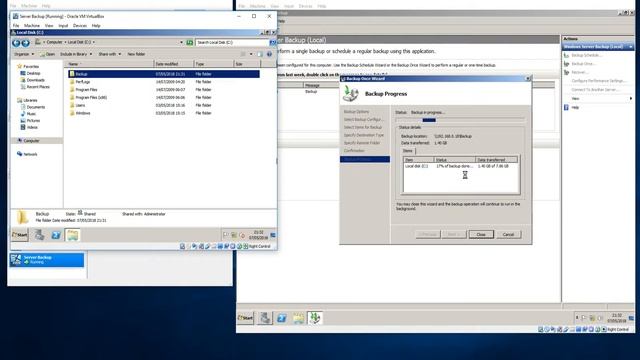Click Open in explorer toolbar
Screen dimensions: 640x360
pyautogui.click(x=47, y=54)
